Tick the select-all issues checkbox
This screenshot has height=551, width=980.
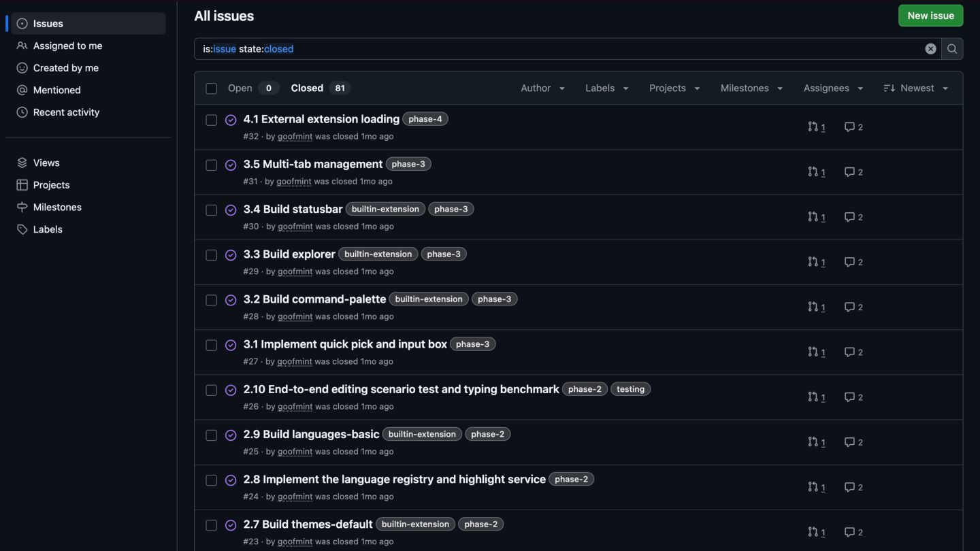point(212,88)
